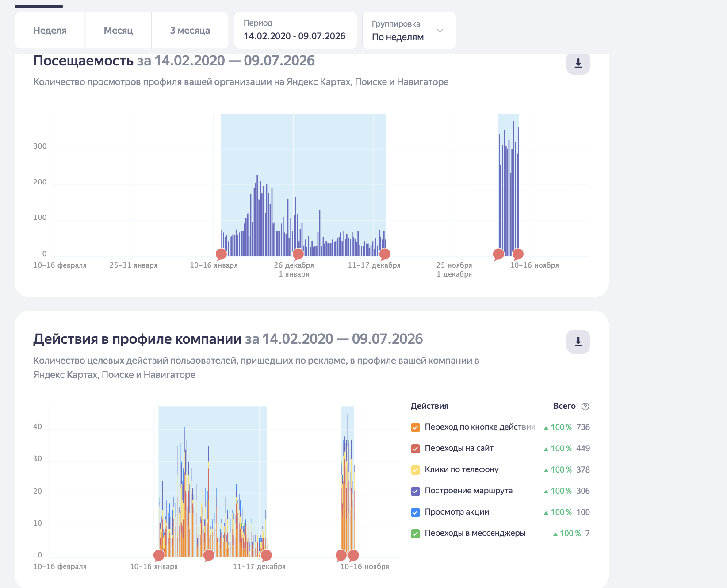
Task: Click total value 449
Action: 583,449
